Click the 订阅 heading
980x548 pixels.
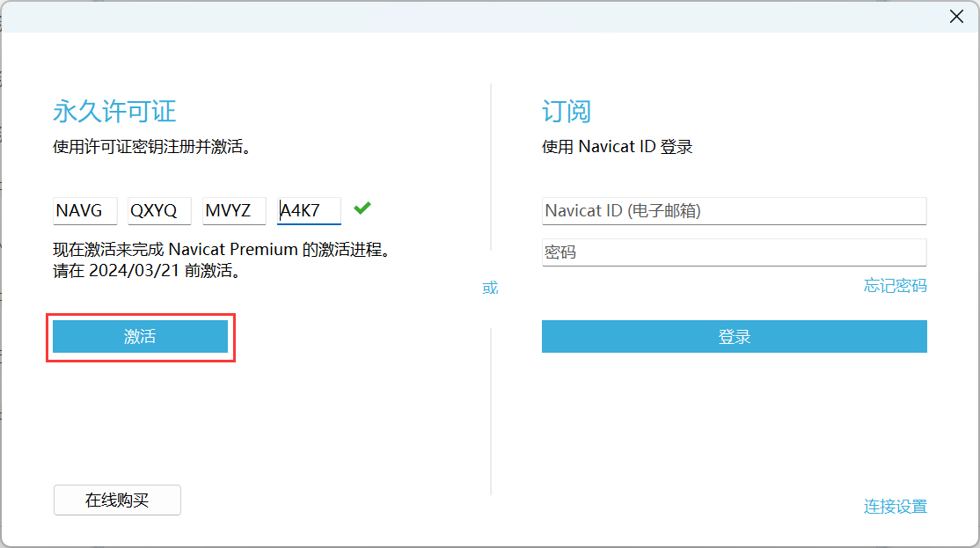click(x=566, y=112)
